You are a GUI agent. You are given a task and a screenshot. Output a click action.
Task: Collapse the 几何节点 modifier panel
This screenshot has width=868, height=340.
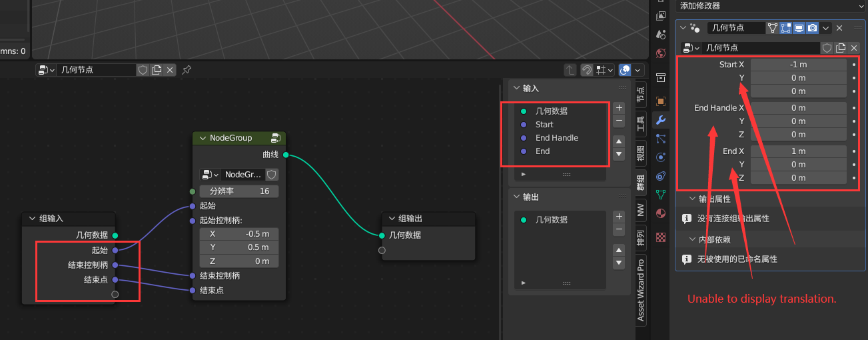(x=683, y=28)
